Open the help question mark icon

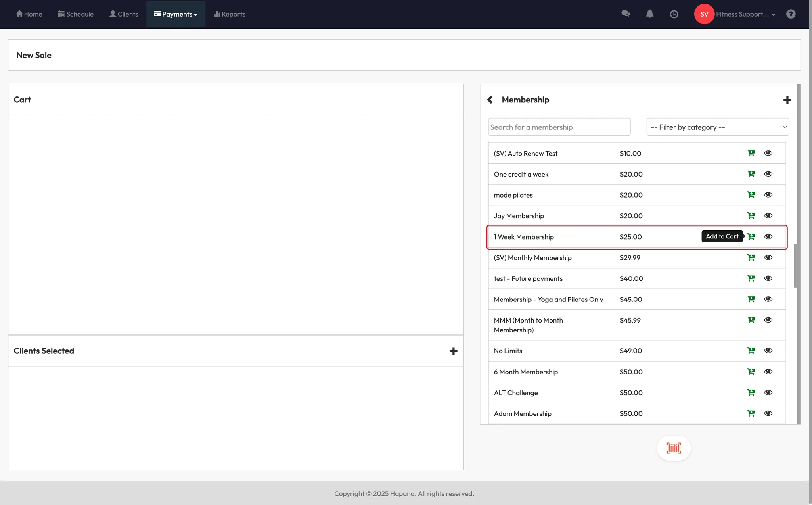[791, 14]
